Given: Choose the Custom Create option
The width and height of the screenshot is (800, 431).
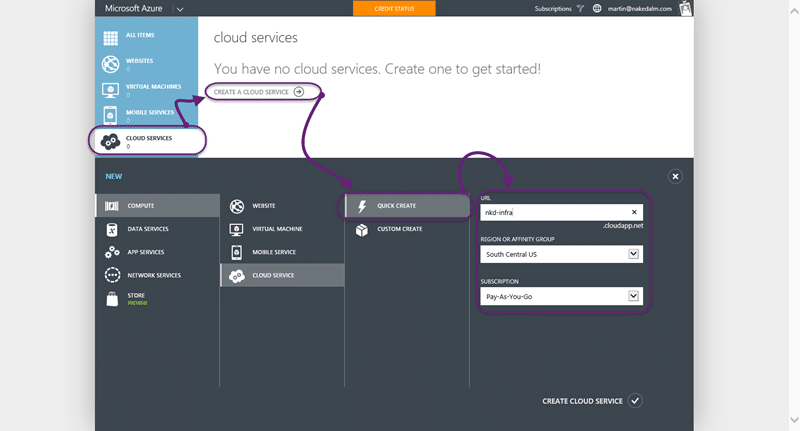Looking at the screenshot, I should tap(407, 230).
